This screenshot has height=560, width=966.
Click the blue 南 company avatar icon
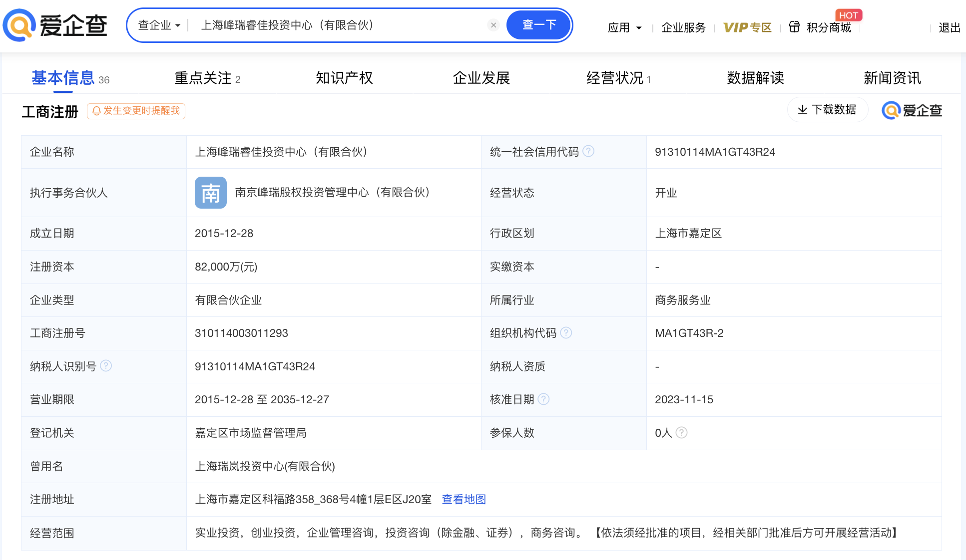click(x=210, y=193)
